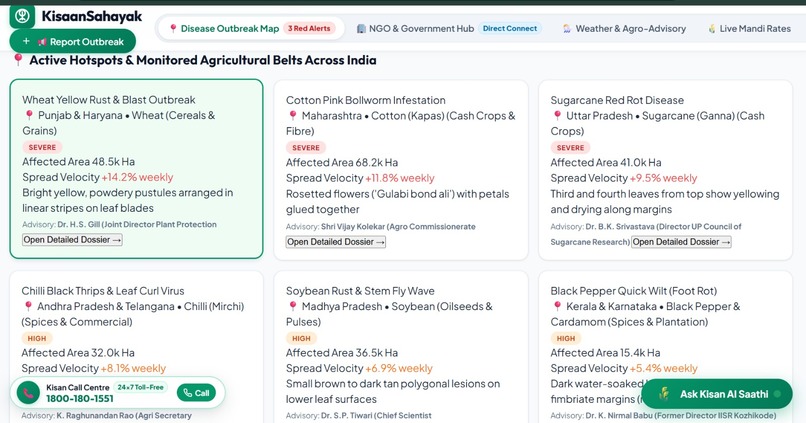The image size is (806, 423).
Task: Select the Chilli Black Thrips & Leaf Curl title
Action: [x=103, y=291]
